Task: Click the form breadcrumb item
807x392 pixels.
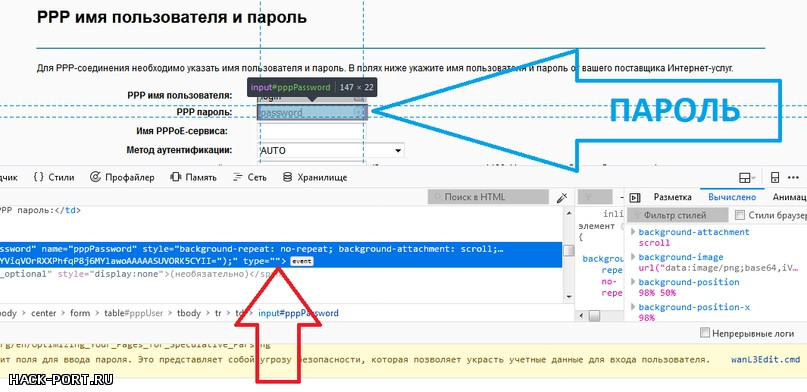Action: pyautogui.click(x=80, y=313)
